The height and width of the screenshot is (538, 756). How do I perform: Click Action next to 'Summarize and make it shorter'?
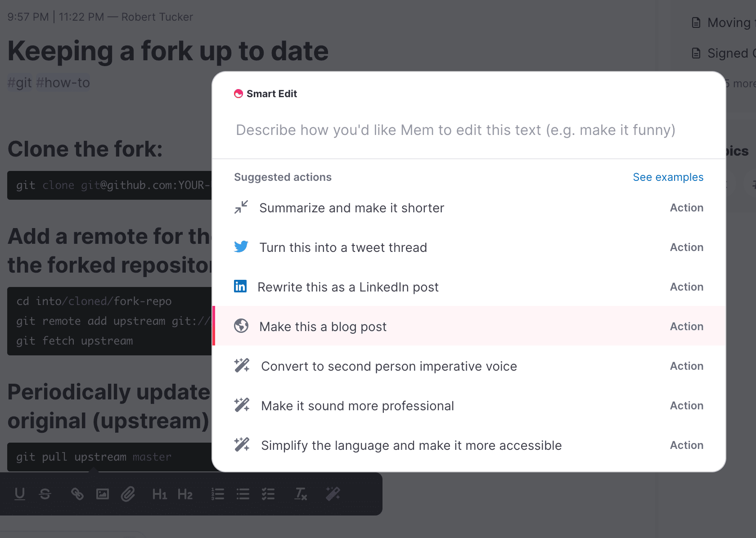pos(686,207)
